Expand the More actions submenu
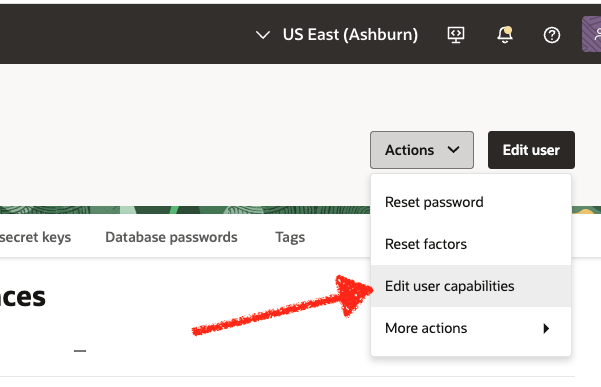The height and width of the screenshot is (387, 601). pyautogui.click(x=471, y=328)
